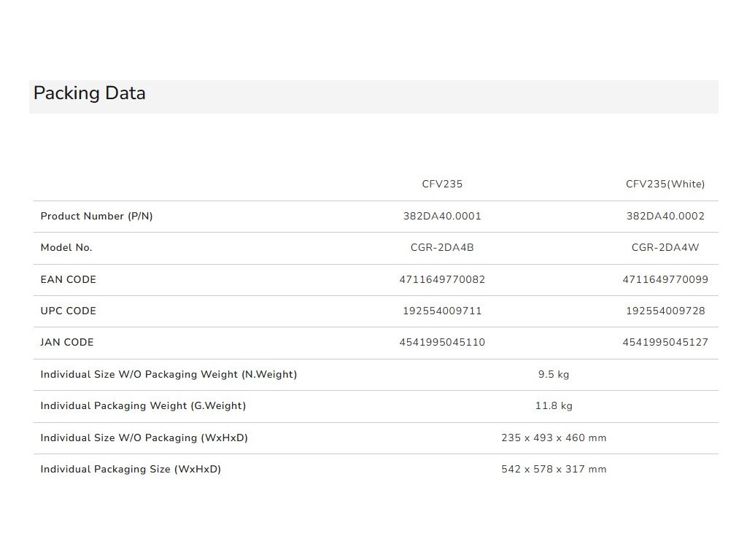Select the CFV235 column header
The height and width of the screenshot is (560, 747).
click(x=442, y=184)
